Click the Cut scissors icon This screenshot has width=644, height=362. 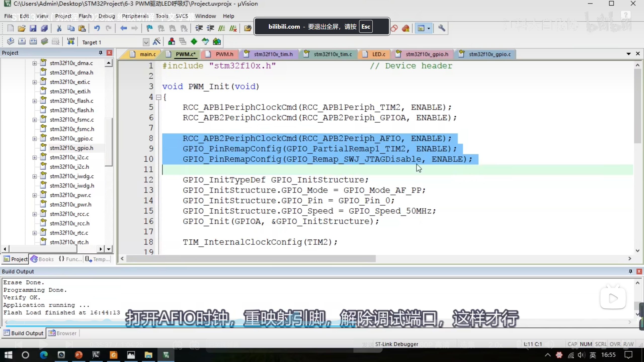coord(59,28)
